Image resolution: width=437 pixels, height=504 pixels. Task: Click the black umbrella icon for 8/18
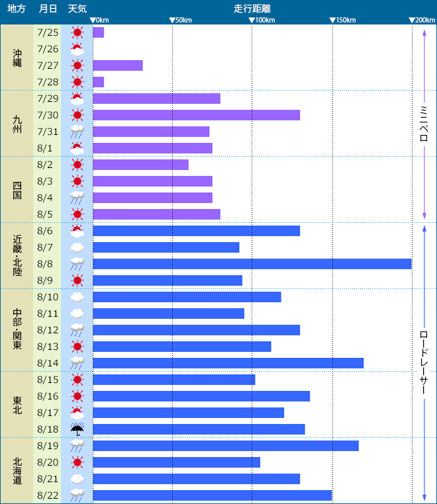coord(77,429)
